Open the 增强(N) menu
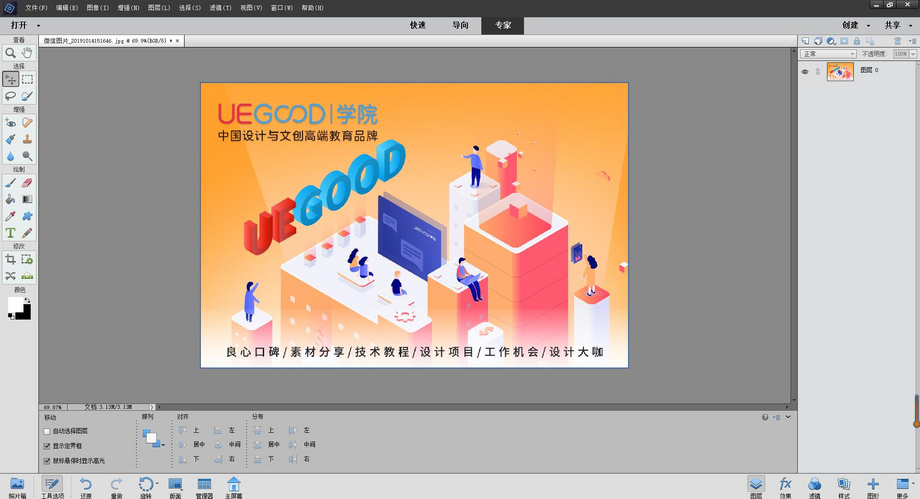 [128, 8]
